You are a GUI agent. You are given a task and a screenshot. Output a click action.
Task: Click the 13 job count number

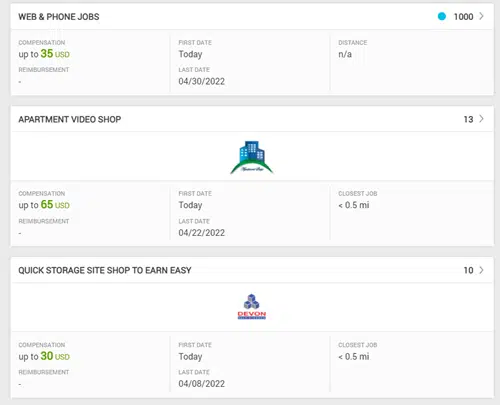tap(468, 119)
